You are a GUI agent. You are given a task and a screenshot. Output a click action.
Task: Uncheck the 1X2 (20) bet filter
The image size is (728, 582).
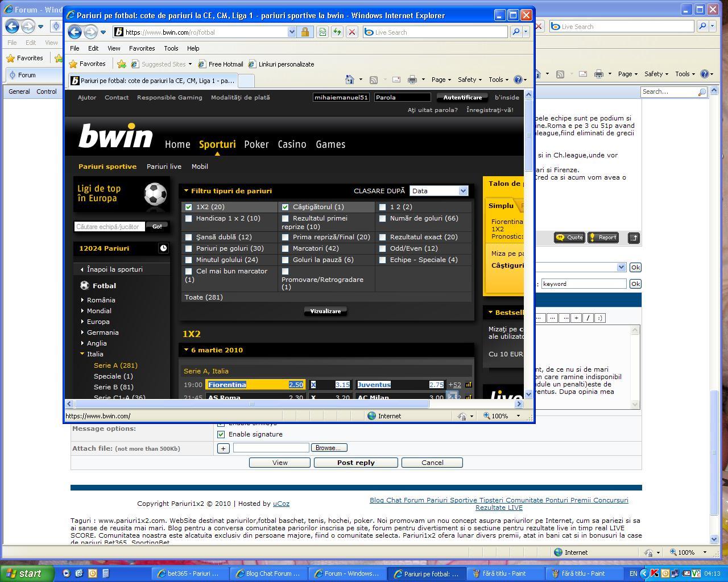point(189,207)
